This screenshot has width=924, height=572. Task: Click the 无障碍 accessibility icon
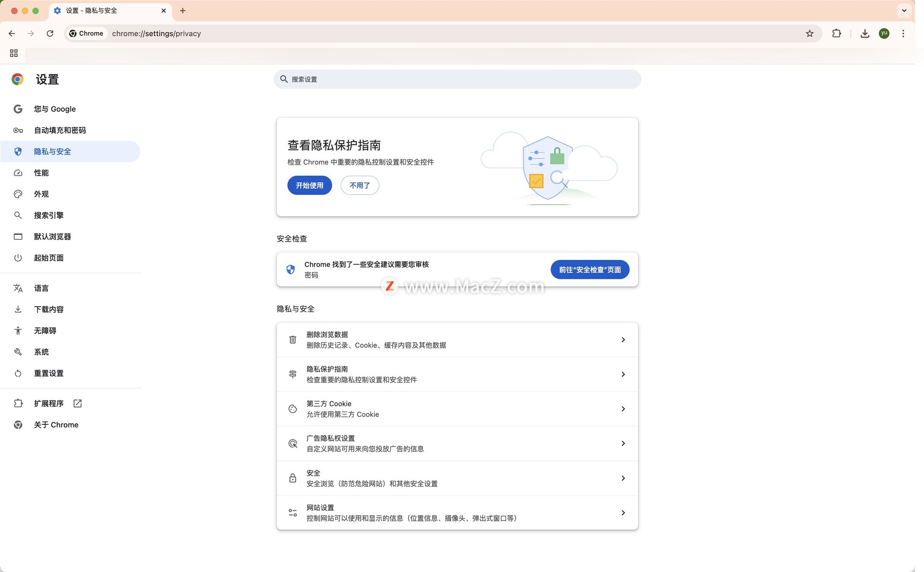pyautogui.click(x=18, y=330)
